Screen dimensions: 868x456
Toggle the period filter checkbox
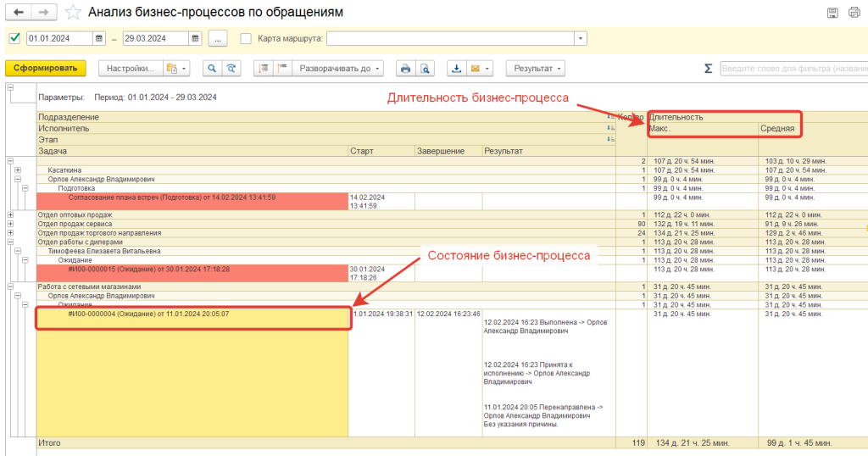[x=14, y=38]
